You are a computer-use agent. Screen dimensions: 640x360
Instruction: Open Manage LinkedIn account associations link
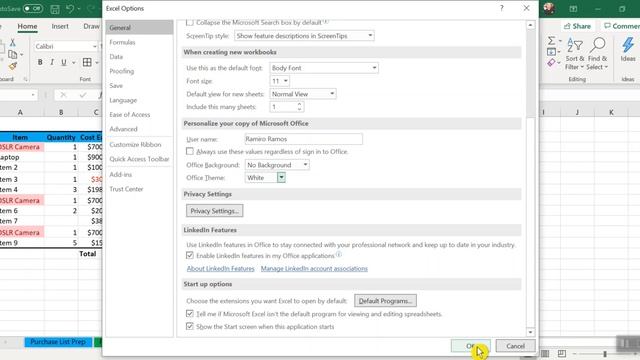pyautogui.click(x=314, y=269)
